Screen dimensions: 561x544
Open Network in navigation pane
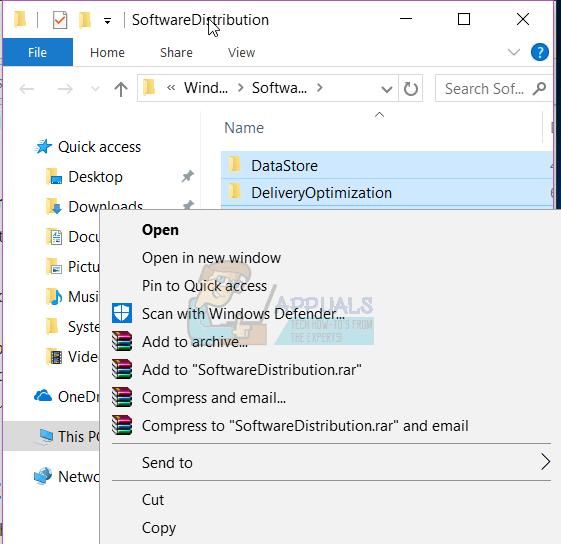click(78, 477)
